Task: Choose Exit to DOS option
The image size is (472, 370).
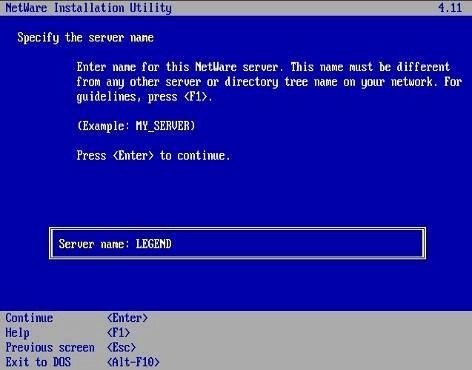Action: coord(38,362)
